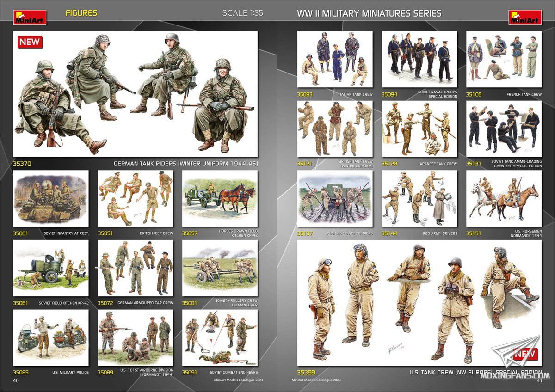The width and height of the screenshot is (555, 392).
Task: Click the caption 'SOVIET INFANTRY AT REST.'
Action: (x=66, y=233)
